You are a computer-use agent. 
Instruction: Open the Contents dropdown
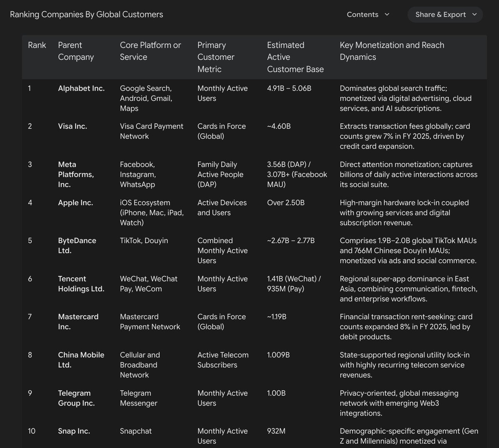coord(368,15)
